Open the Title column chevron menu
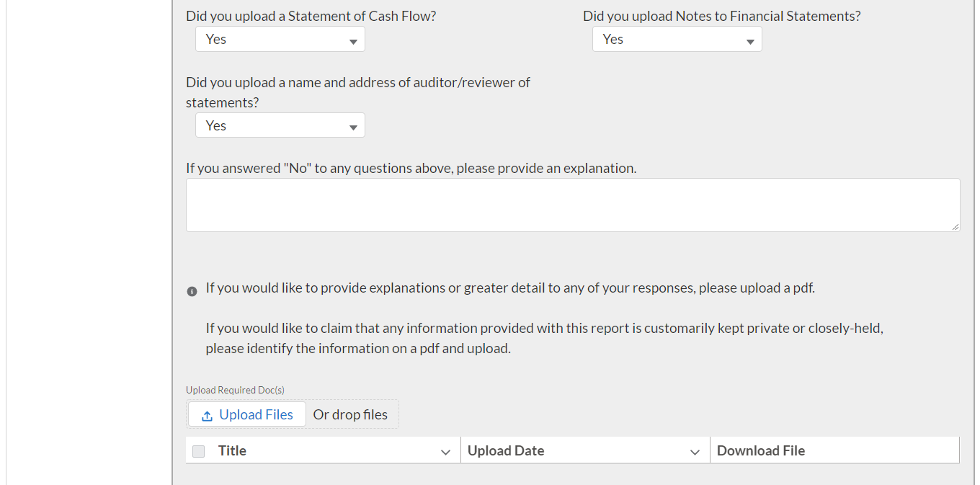The image size is (980, 485). pyautogui.click(x=445, y=452)
